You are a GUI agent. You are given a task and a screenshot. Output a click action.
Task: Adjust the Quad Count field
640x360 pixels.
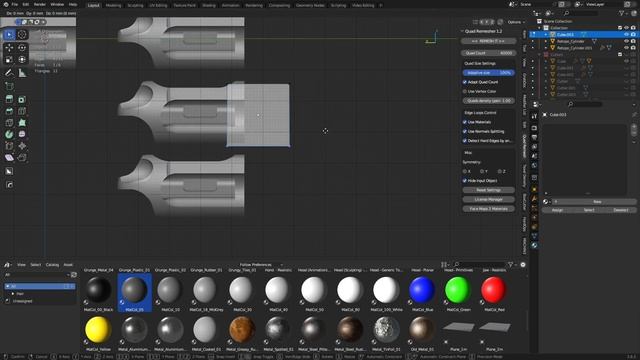coord(488,53)
